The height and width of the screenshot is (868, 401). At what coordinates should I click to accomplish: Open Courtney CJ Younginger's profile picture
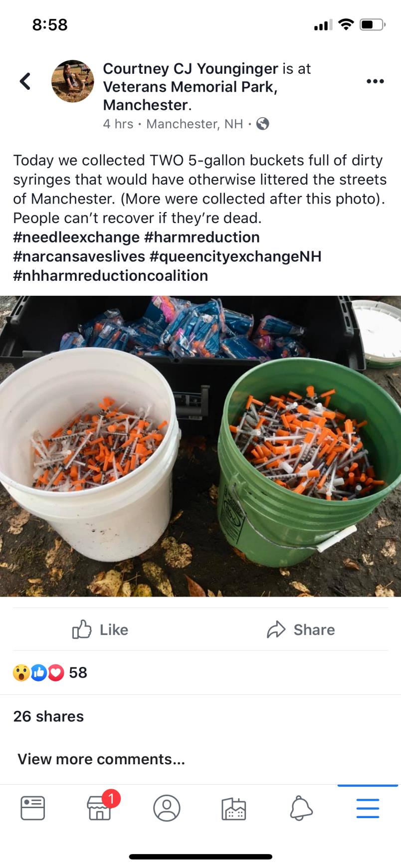[73, 81]
